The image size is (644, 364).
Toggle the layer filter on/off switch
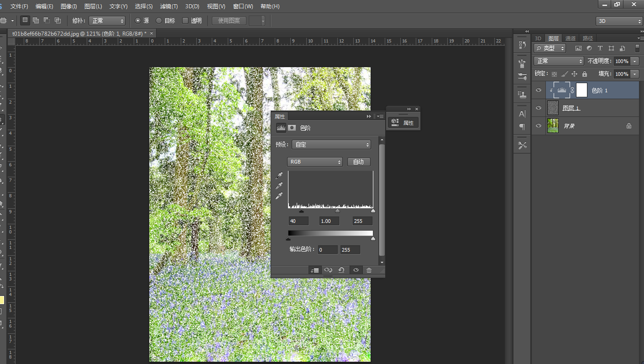click(x=637, y=48)
